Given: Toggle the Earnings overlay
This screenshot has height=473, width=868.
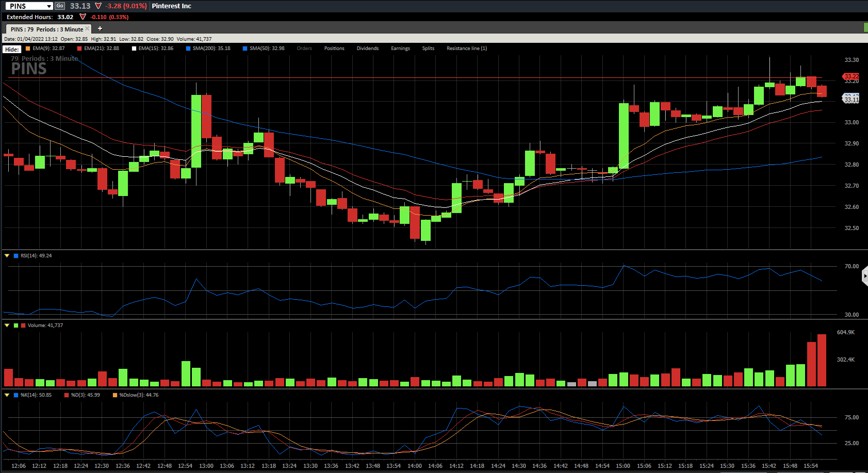Looking at the screenshot, I should coord(400,48).
